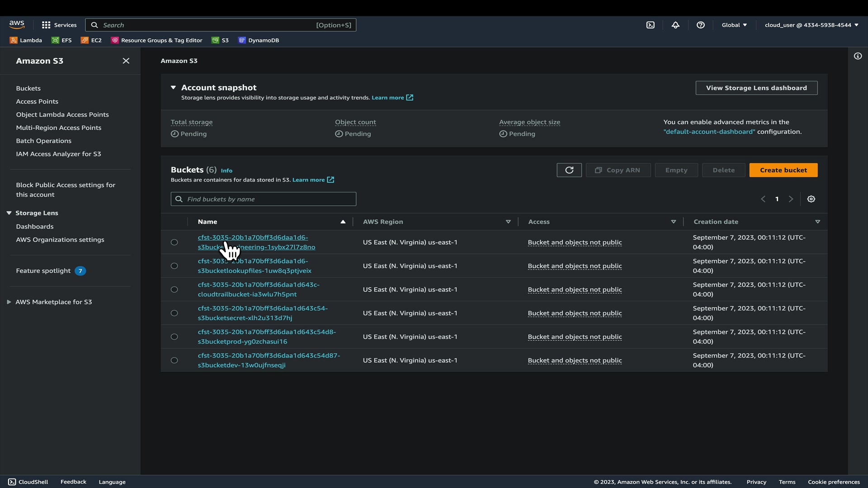Image resolution: width=868 pixels, height=488 pixels.
Task: Open the CloudShell icon in top bar
Action: point(650,25)
